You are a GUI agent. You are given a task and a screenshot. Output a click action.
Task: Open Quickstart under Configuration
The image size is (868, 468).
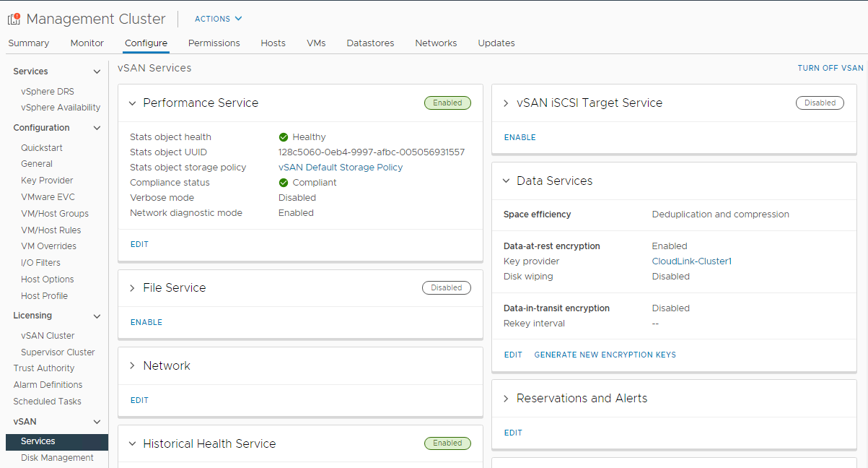point(41,147)
